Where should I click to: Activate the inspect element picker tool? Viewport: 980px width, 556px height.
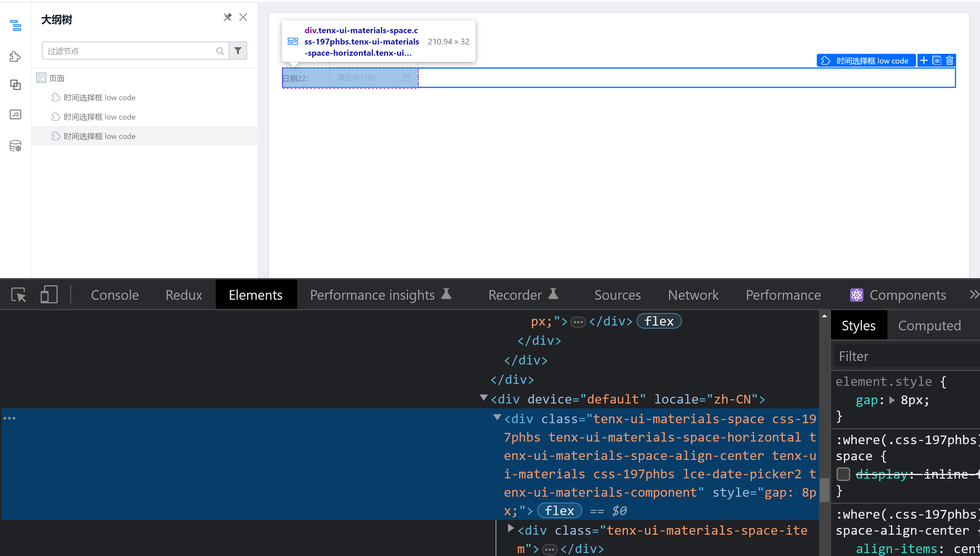(x=18, y=295)
